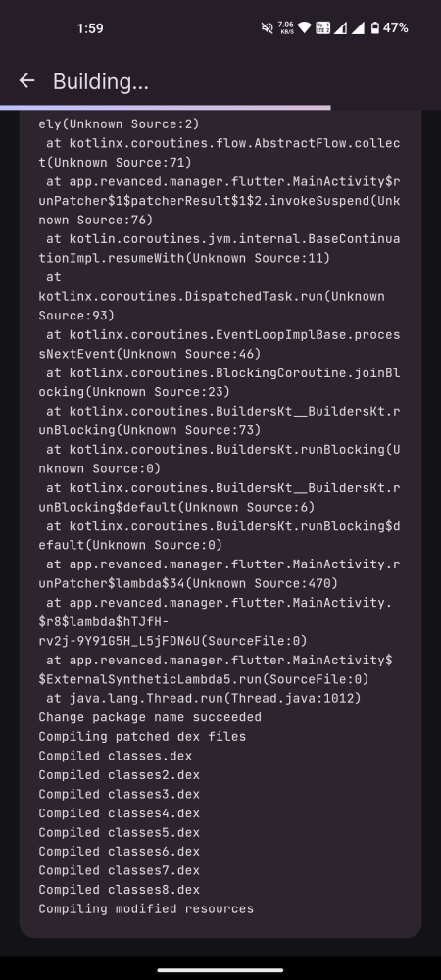The width and height of the screenshot is (441, 980).
Task: Click the 'Compiled classes4.dex' log line
Action: pyautogui.click(x=120, y=813)
